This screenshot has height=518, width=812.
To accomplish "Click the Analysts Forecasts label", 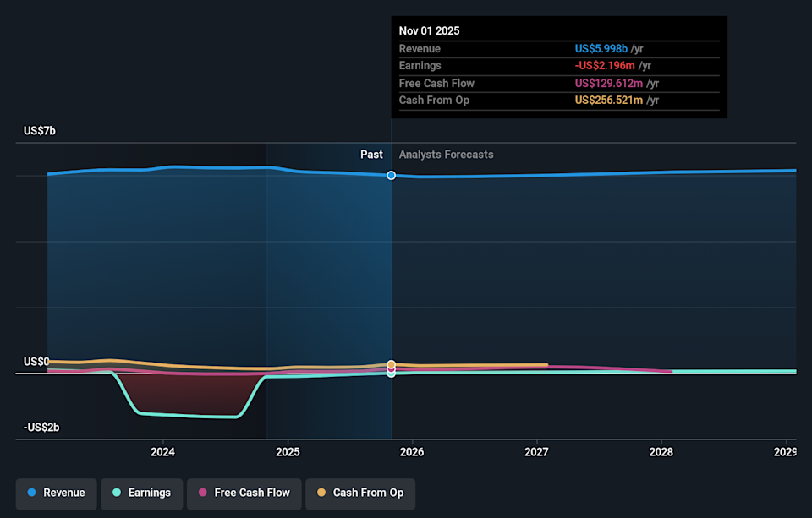I will (447, 155).
